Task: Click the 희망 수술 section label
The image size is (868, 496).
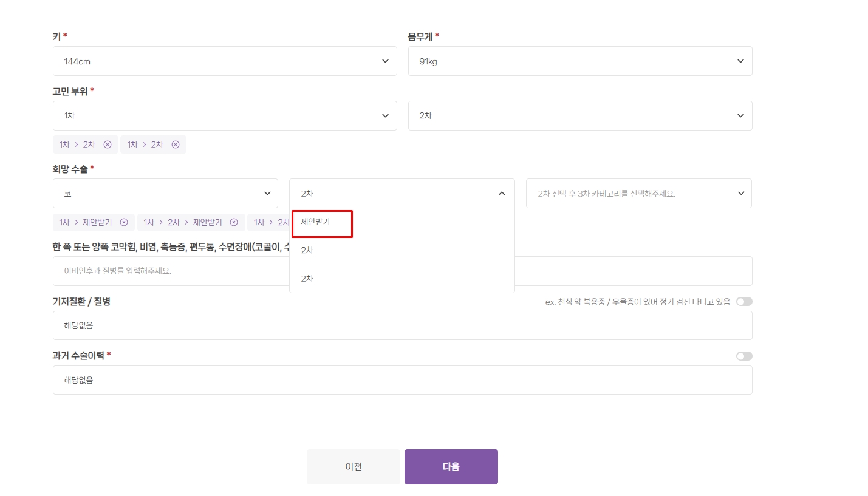Action: pos(70,169)
